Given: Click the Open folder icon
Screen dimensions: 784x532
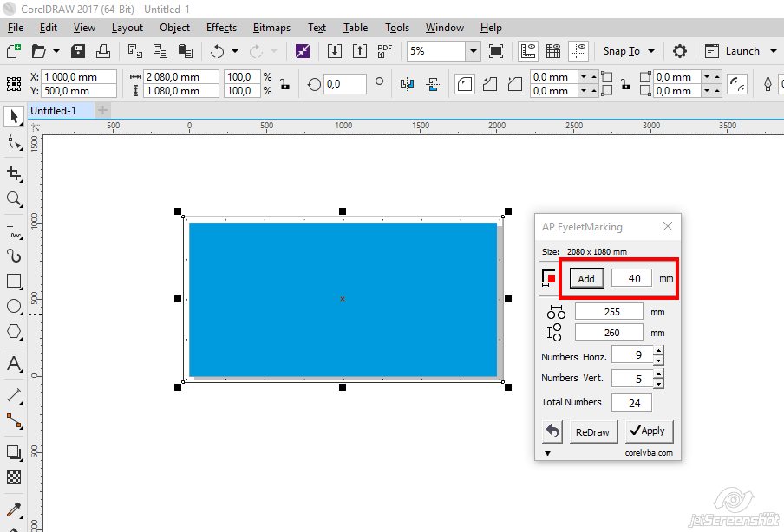Looking at the screenshot, I should tap(38, 51).
